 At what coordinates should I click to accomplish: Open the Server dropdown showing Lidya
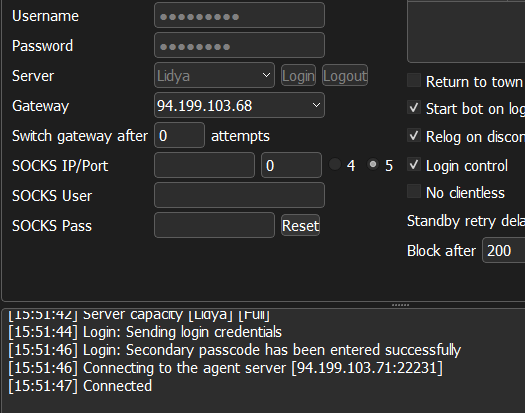click(x=214, y=75)
